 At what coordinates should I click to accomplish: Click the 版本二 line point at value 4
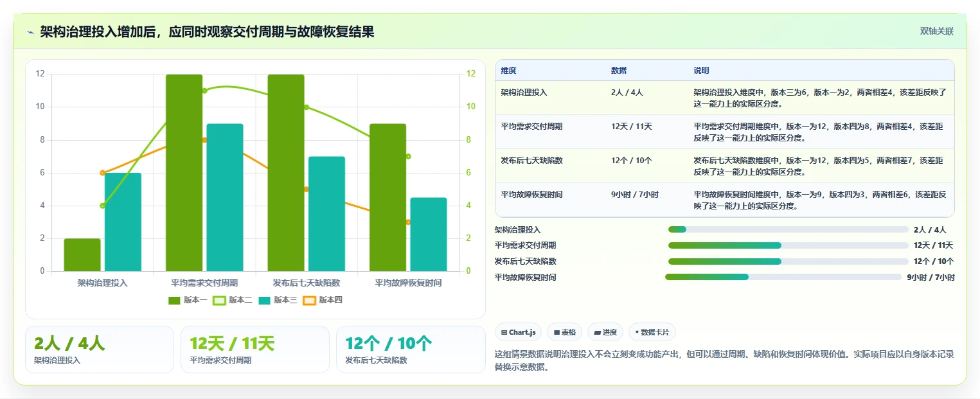point(103,206)
